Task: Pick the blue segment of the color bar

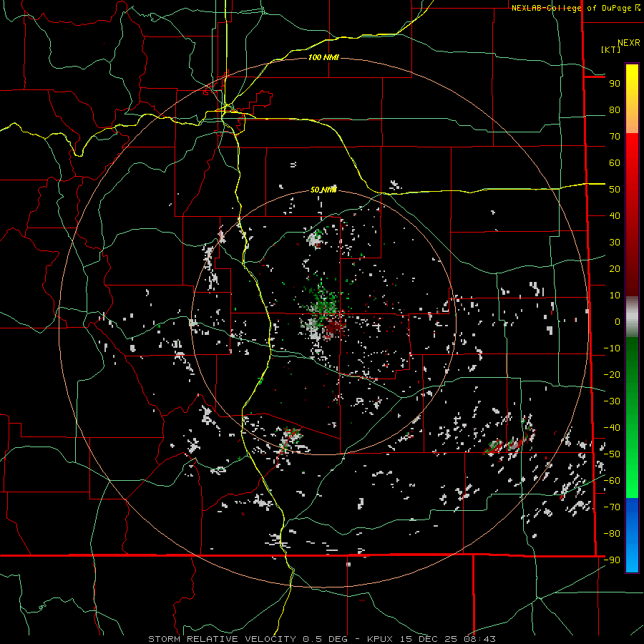Action: 632,535
